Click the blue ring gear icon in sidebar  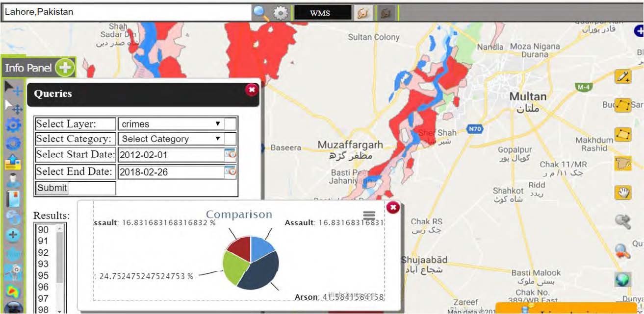pos(13,144)
